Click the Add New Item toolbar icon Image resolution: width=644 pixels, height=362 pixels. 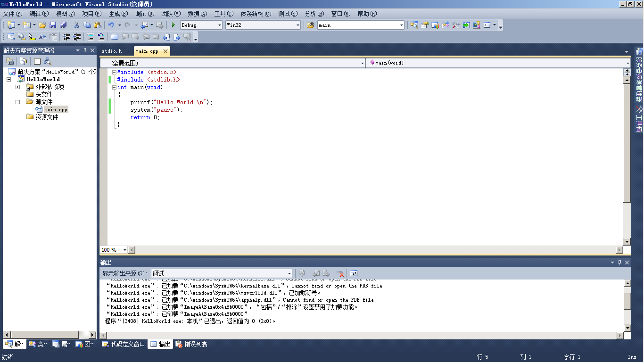pyautogui.click(x=27, y=25)
